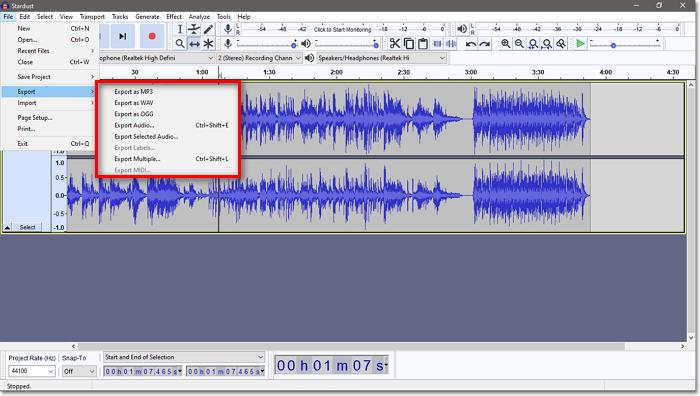Click the Zoom In icon

[x=505, y=43]
